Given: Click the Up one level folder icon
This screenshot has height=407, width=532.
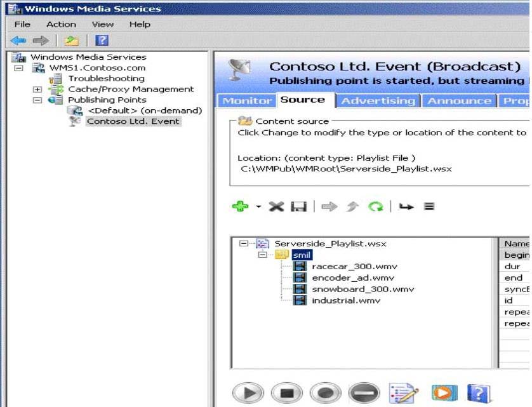Looking at the screenshot, I should (x=72, y=41).
